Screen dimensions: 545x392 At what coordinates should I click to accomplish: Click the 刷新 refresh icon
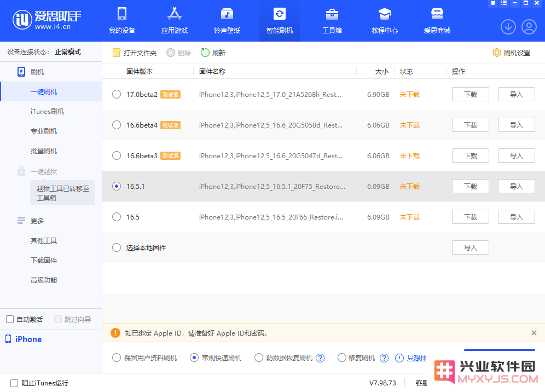[205, 53]
